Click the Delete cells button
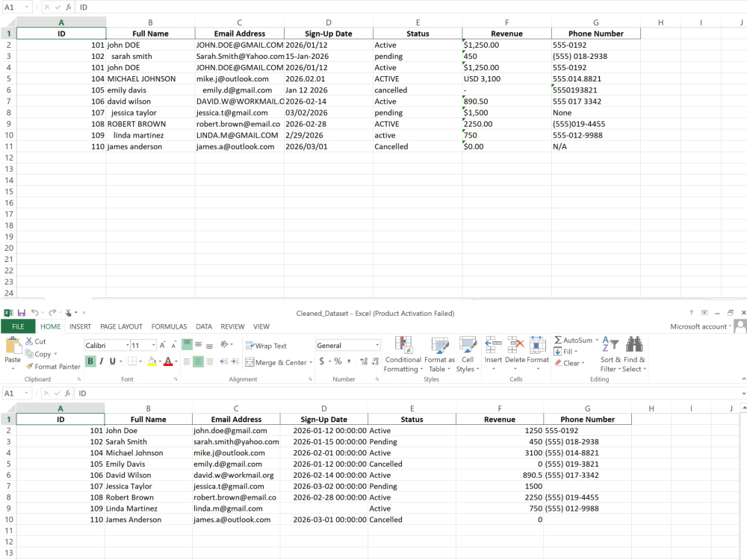The image size is (747, 560). pos(515,353)
